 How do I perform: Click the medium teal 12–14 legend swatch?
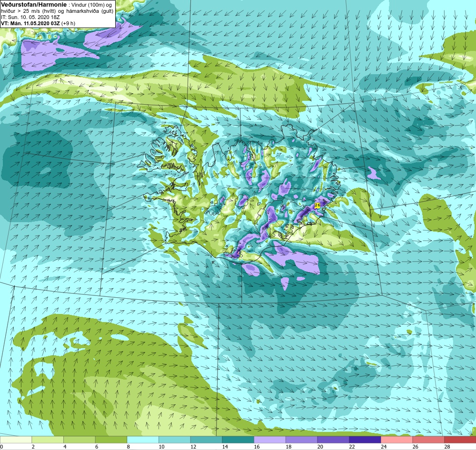[206, 440]
